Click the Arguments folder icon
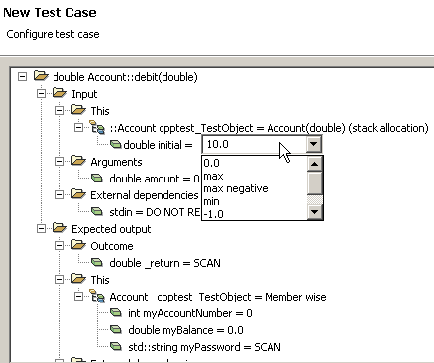The image size is (434, 363). tap(78, 161)
